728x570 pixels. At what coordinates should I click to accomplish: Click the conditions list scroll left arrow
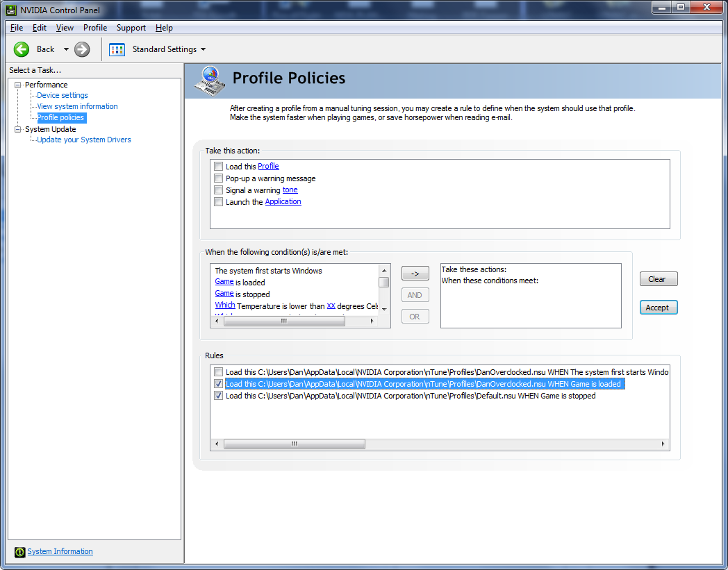click(217, 321)
